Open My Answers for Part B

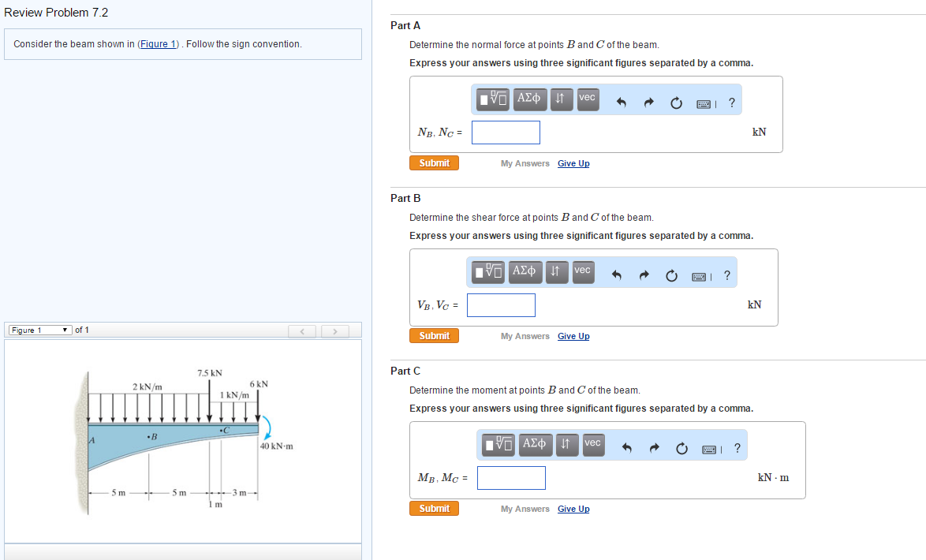525,336
